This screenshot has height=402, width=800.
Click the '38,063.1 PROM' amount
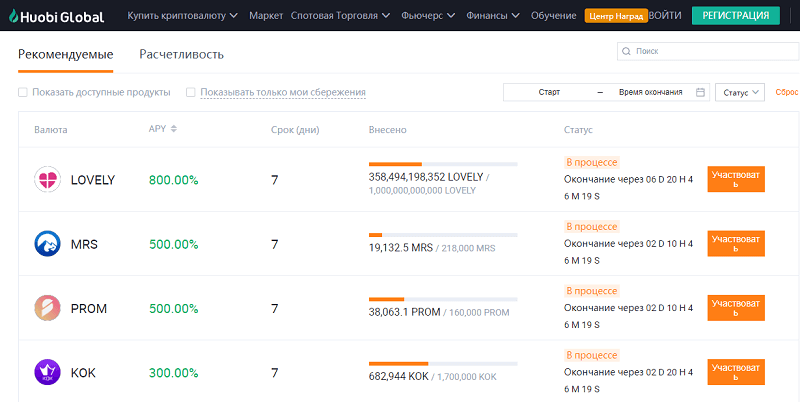[404, 312]
